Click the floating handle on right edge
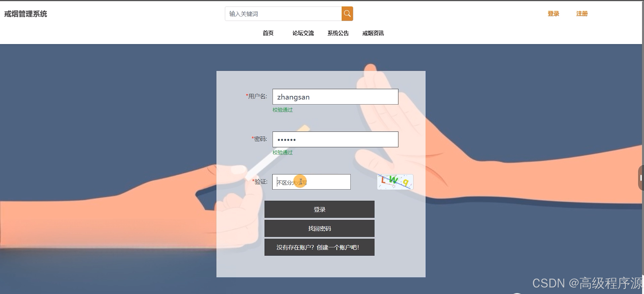Viewport: 644px width, 294px height. tap(641, 178)
